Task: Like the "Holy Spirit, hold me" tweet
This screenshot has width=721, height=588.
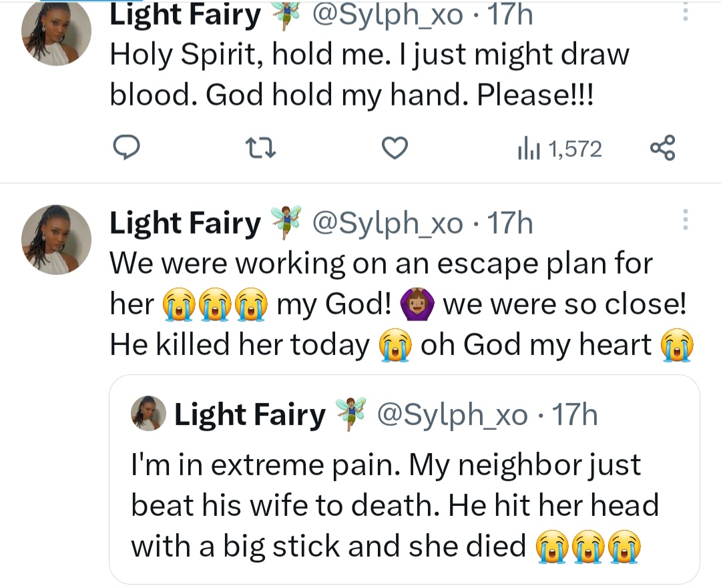Action: point(395,149)
